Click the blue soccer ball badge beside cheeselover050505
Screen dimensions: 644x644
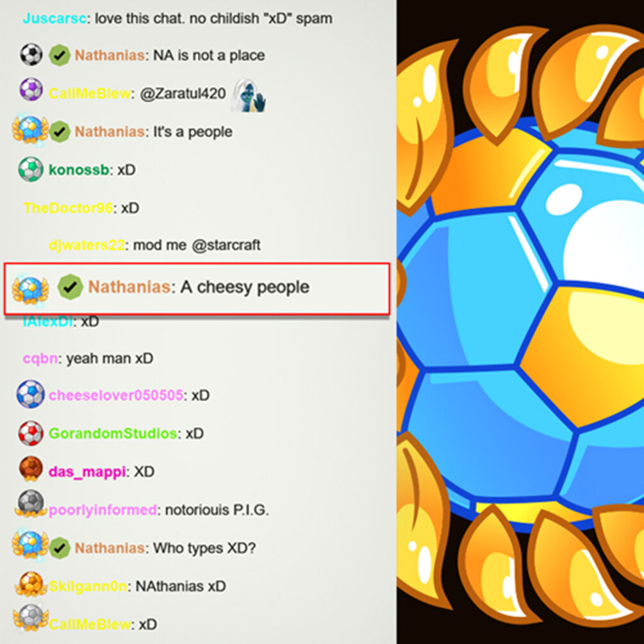pyautogui.click(x=31, y=394)
